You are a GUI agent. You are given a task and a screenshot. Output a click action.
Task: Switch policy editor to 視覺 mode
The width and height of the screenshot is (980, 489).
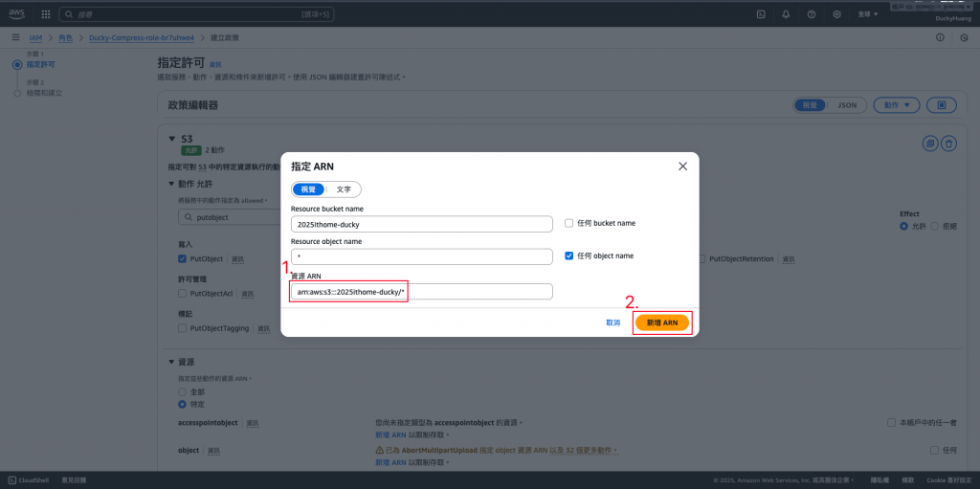[810, 105]
